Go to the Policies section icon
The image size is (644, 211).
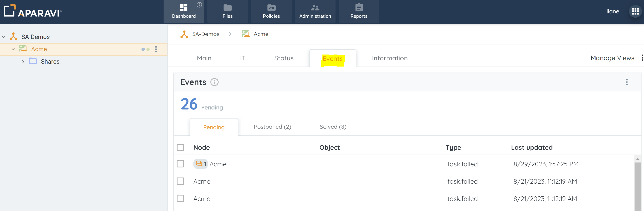coord(271,8)
